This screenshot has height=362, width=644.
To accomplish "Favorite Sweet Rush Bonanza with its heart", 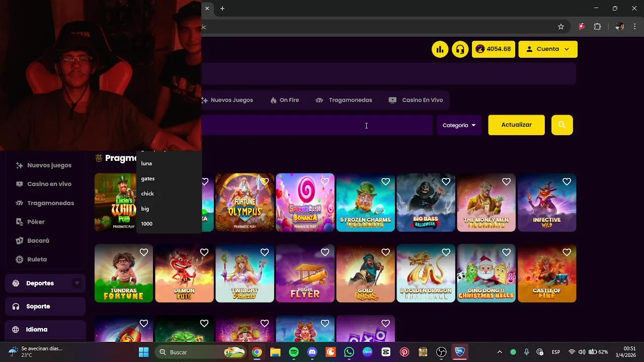I will click(x=325, y=182).
